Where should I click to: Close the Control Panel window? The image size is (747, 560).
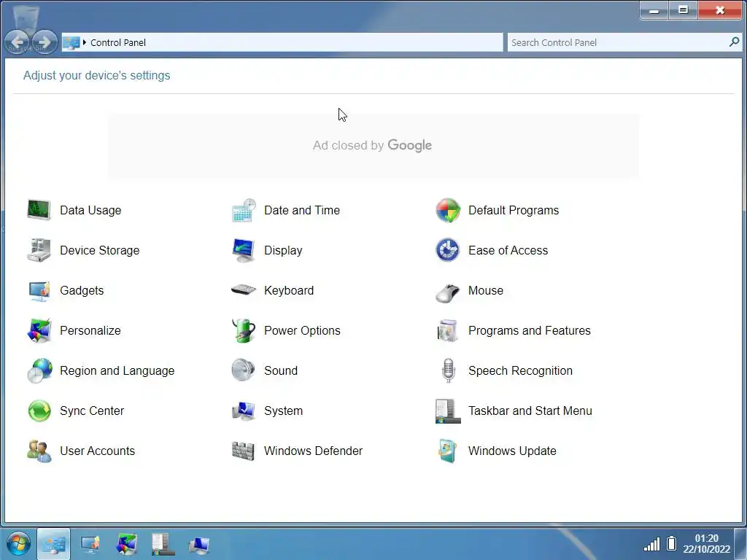pos(720,10)
